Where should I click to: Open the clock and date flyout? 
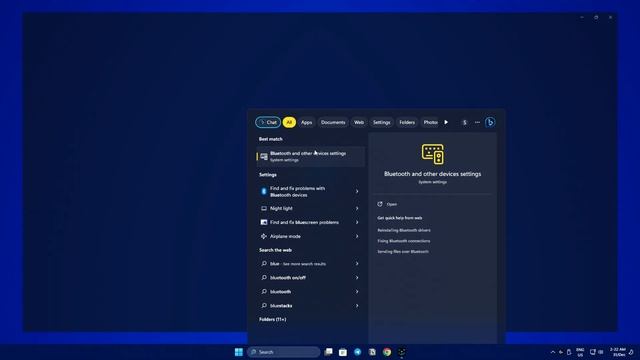click(x=618, y=352)
